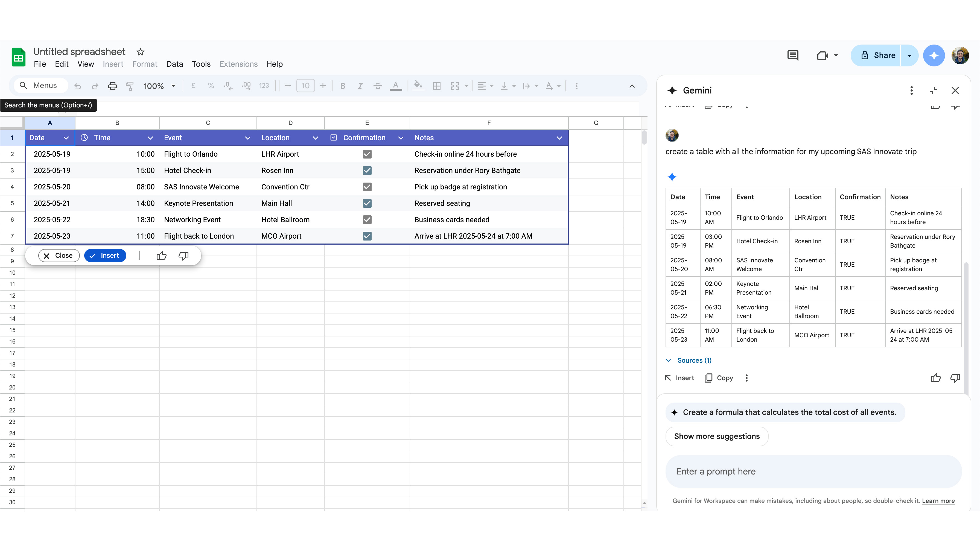Increase decimal places
Screen dimensions: 980x551
(246, 86)
